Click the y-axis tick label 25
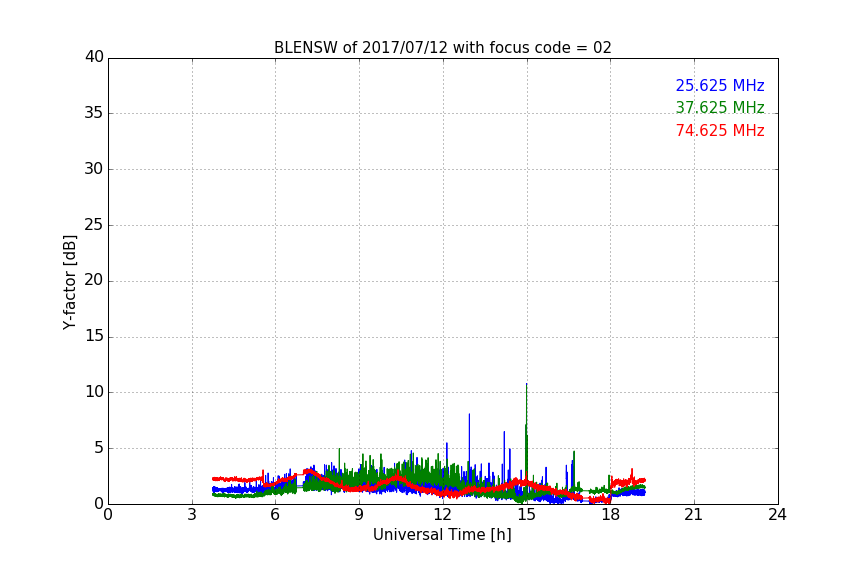The image size is (864, 576). [x=94, y=224]
